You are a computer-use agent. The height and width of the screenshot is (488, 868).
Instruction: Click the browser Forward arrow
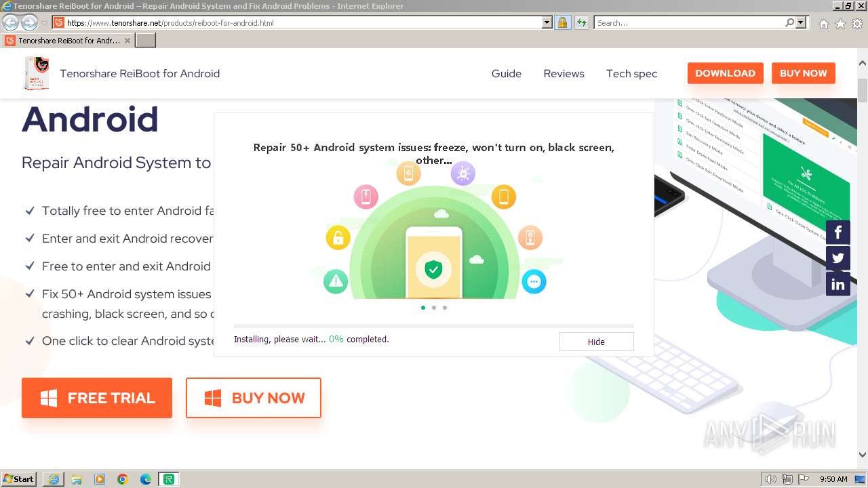[x=29, y=22]
